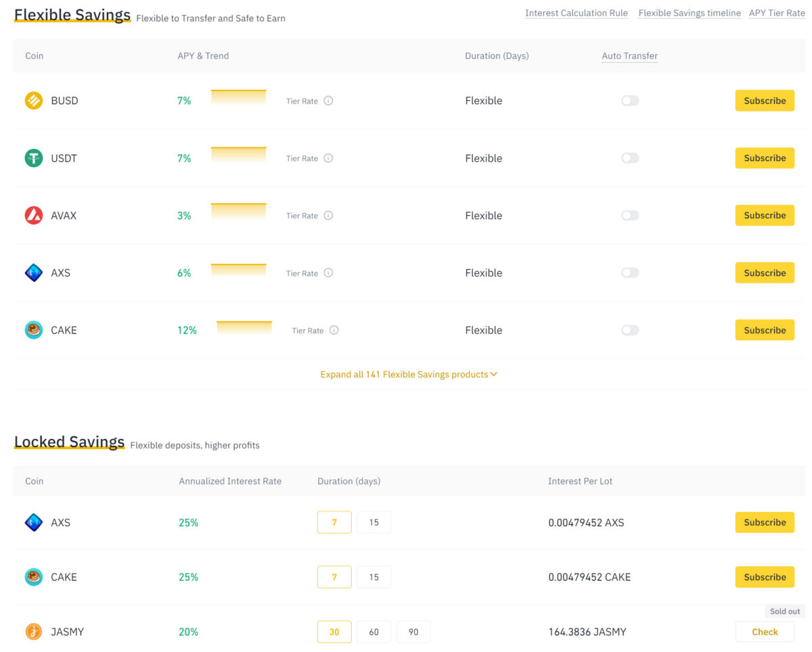The width and height of the screenshot is (812, 652).
Task: Click the Auto Transfer column header
Action: [630, 56]
